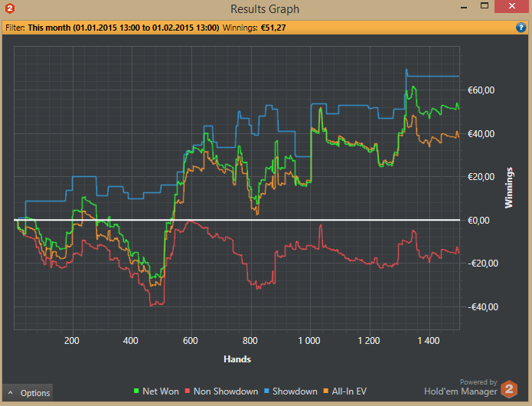
Task: Maximize the Results Graph window
Action: 485,6
